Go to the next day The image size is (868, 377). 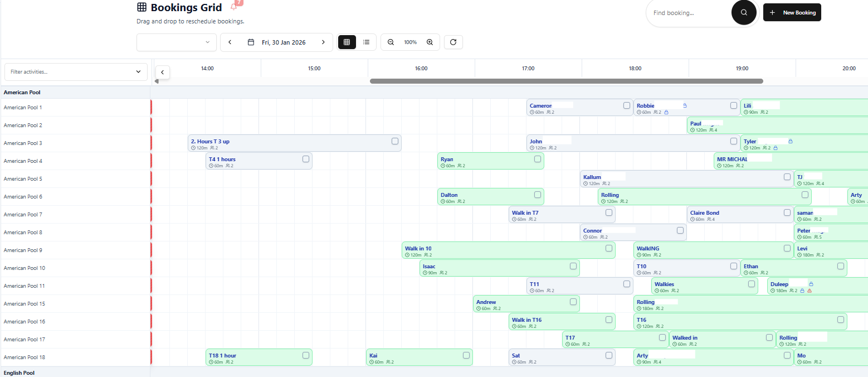(323, 42)
